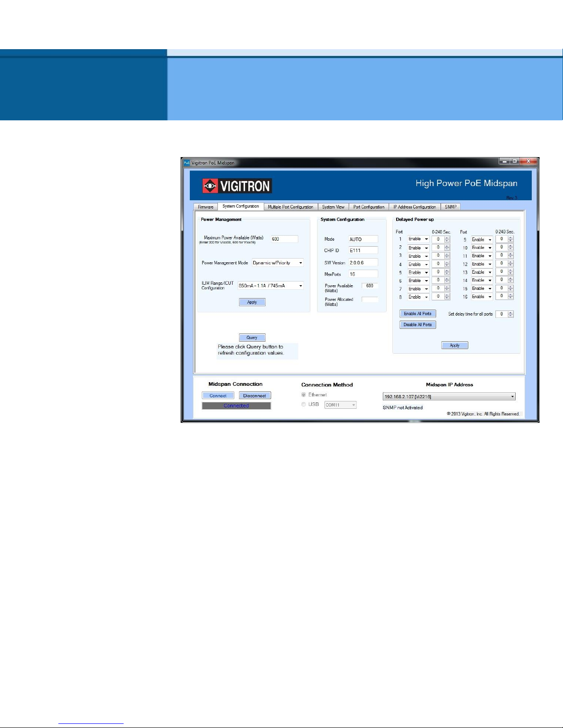Click the Power Available (Watts) field
Viewport: 563px width, 728px height.
pyautogui.click(x=370, y=286)
